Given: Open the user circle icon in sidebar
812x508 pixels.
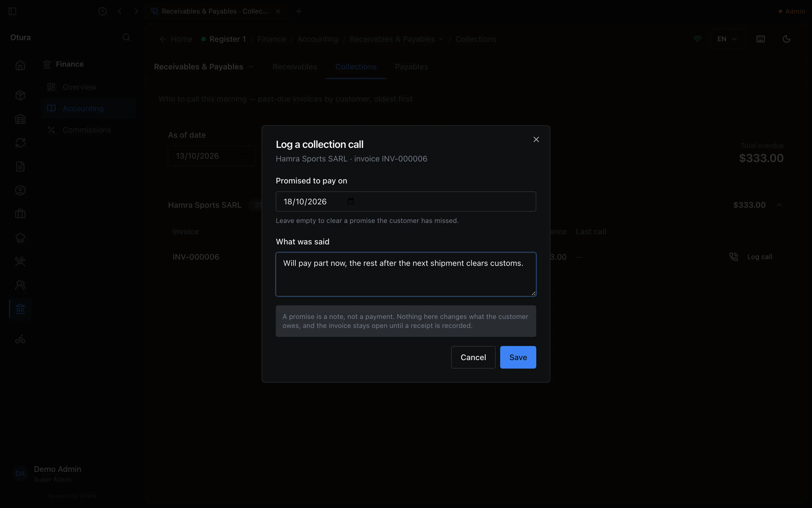Looking at the screenshot, I should pos(20,190).
